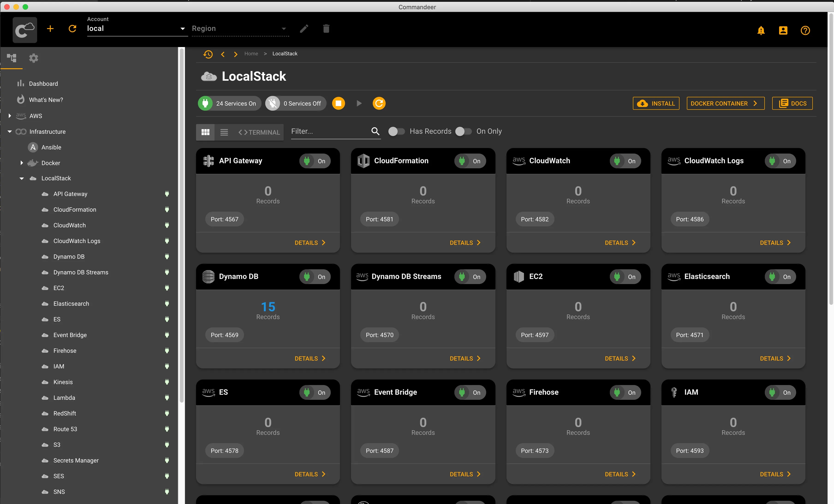Open the settings gear sidebar tab
Viewport: 834px width, 504px height.
[x=33, y=58]
